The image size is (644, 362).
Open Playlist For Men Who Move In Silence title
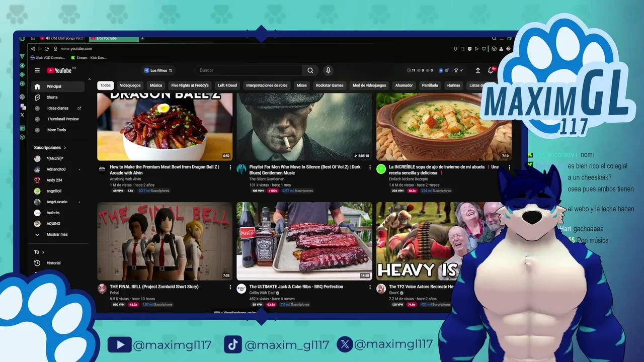click(x=305, y=169)
